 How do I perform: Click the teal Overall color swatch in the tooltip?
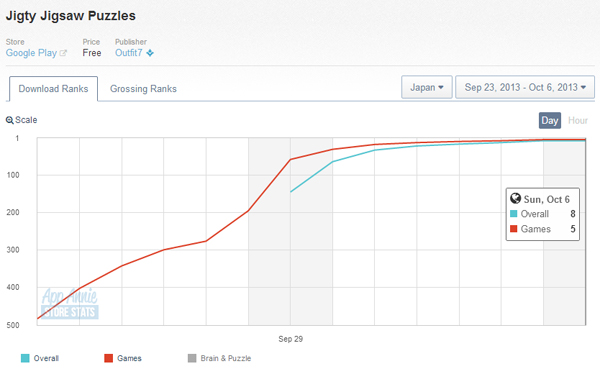tap(514, 214)
